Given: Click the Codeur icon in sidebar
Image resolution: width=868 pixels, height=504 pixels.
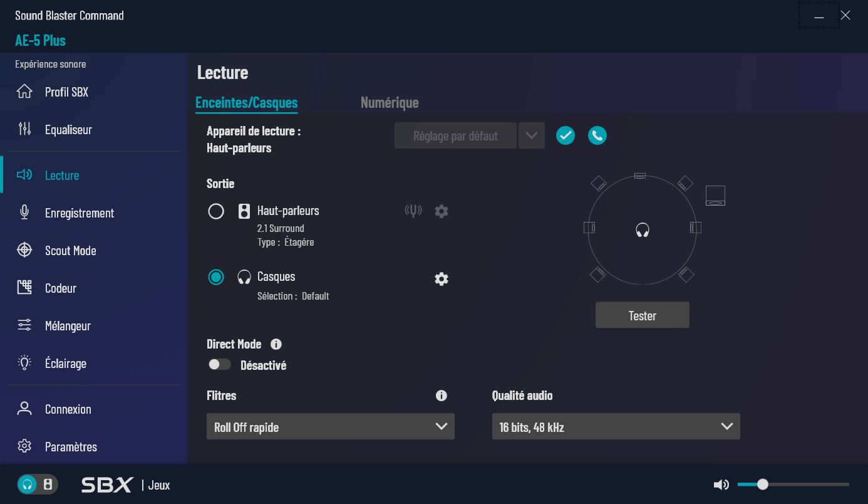Looking at the screenshot, I should [24, 288].
